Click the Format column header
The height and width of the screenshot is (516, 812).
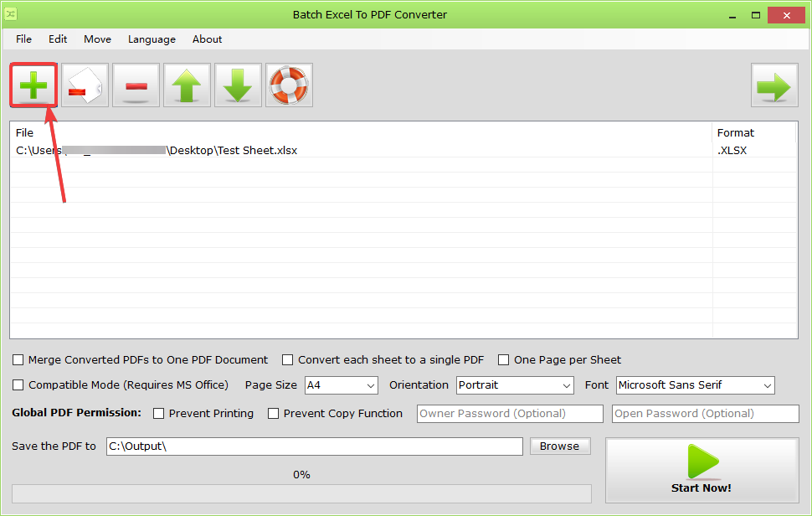[754, 132]
